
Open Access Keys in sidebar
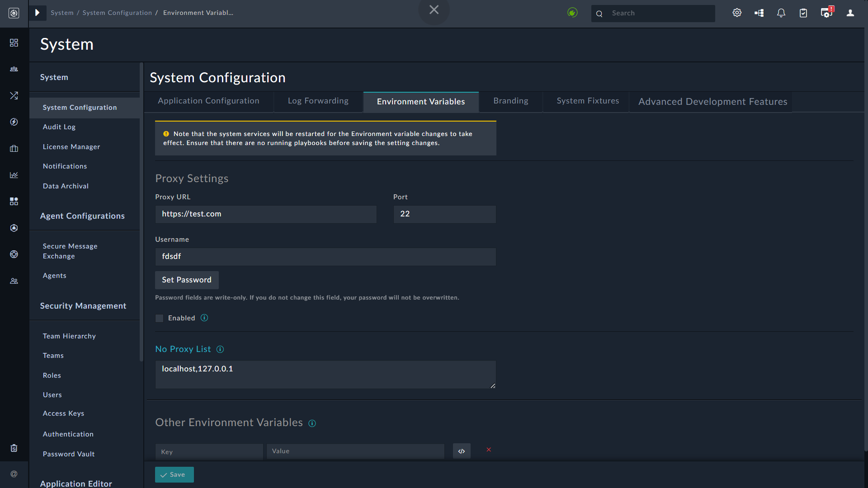point(63,413)
